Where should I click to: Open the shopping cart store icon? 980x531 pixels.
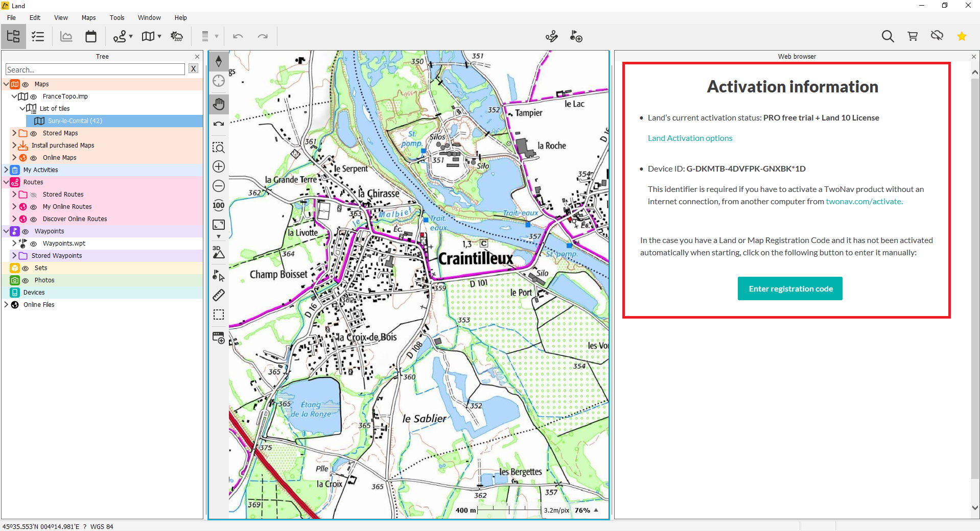913,36
